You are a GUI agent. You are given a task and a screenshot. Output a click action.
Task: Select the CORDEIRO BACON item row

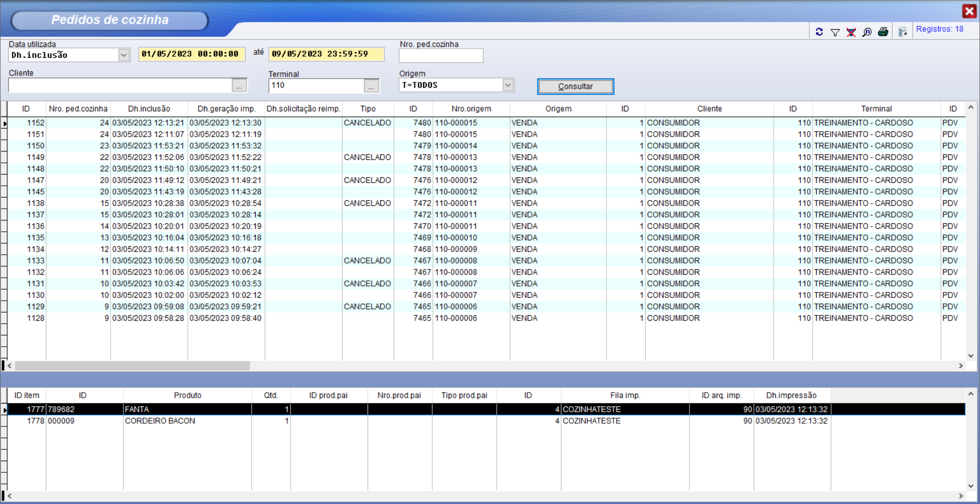[160, 421]
